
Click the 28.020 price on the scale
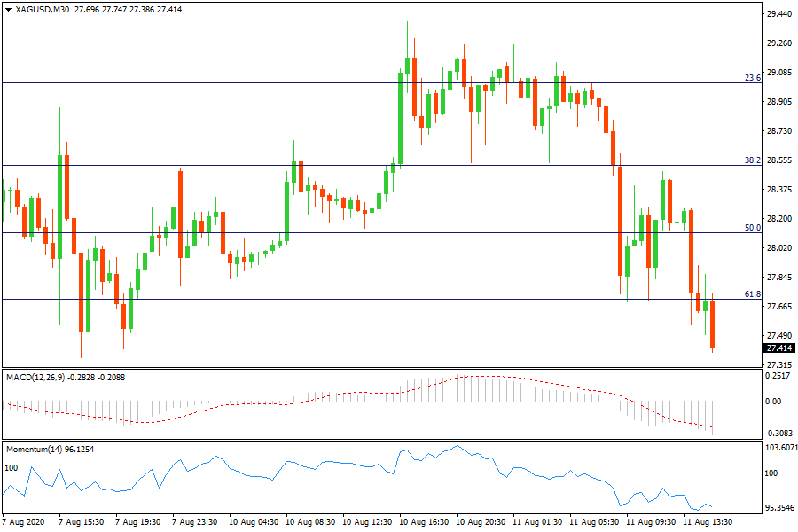(778, 248)
